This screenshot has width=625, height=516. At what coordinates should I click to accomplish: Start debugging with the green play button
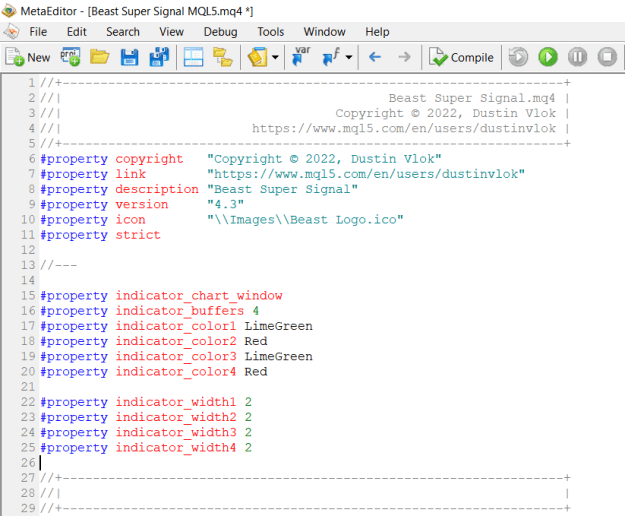click(548, 57)
